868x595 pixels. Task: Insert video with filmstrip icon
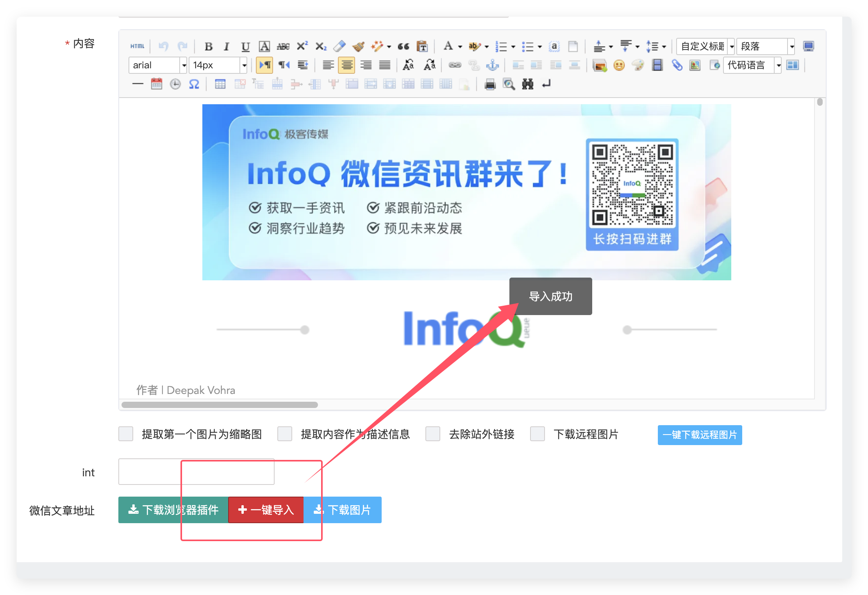coord(657,65)
